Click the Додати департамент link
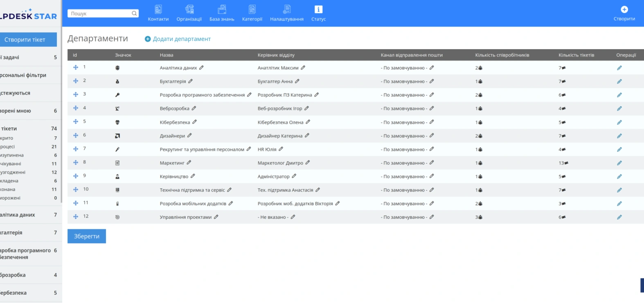644x303 pixels. (x=178, y=39)
